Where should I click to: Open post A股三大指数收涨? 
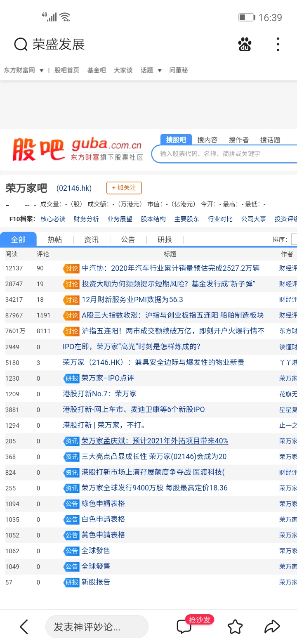173,315
